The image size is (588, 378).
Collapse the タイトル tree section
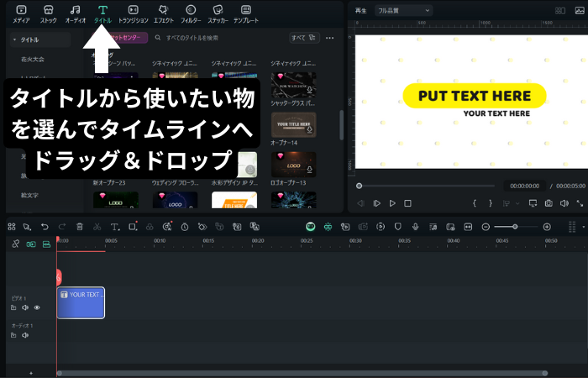point(14,39)
